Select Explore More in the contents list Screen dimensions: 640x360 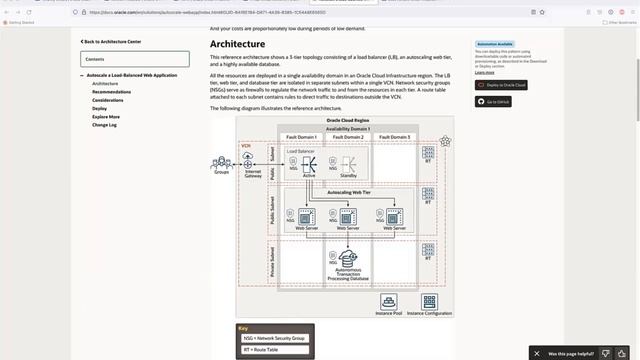pyautogui.click(x=106, y=117)
